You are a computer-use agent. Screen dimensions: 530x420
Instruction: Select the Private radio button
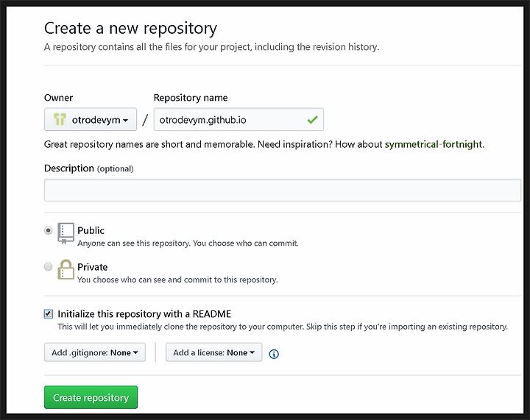(x=49, y=267)
